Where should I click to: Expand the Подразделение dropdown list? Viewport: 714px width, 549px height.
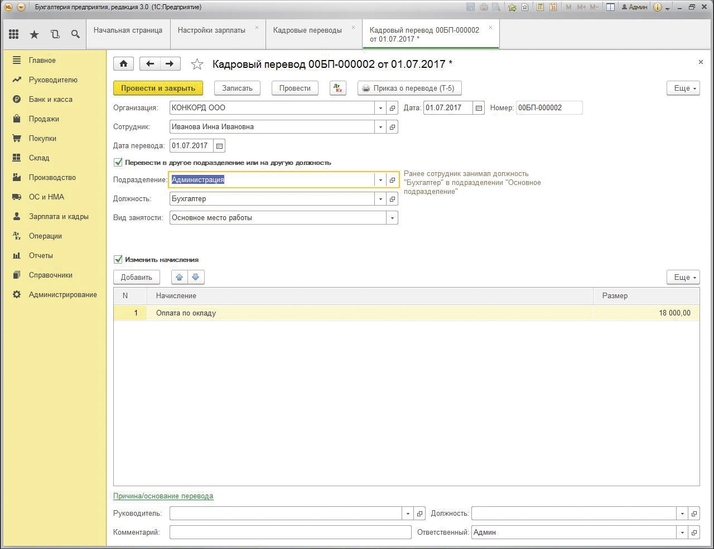(x=380, y=180)
